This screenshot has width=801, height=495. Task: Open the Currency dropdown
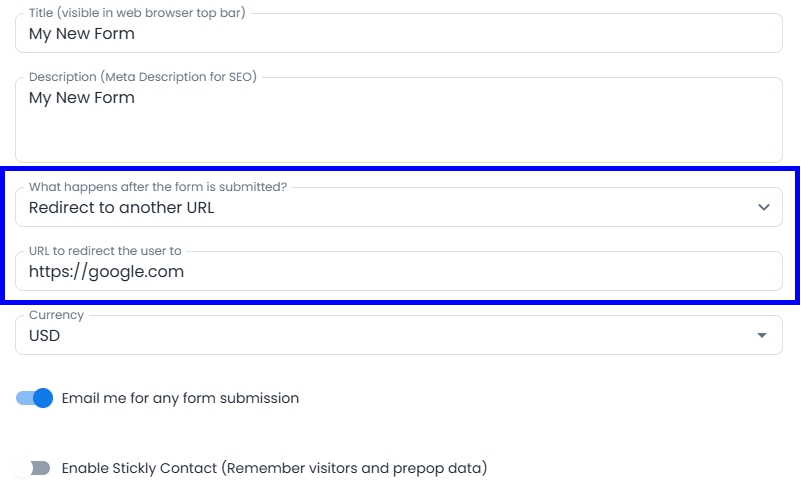point(398,336)
